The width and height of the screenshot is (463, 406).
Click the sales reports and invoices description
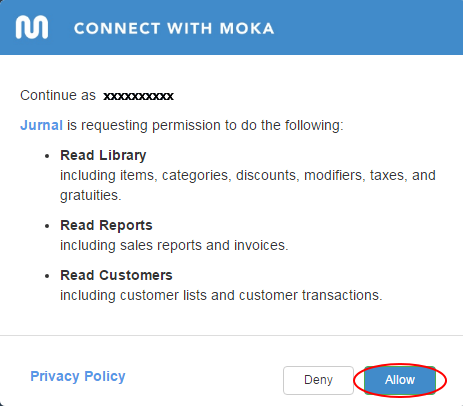(x=174, y=245)
